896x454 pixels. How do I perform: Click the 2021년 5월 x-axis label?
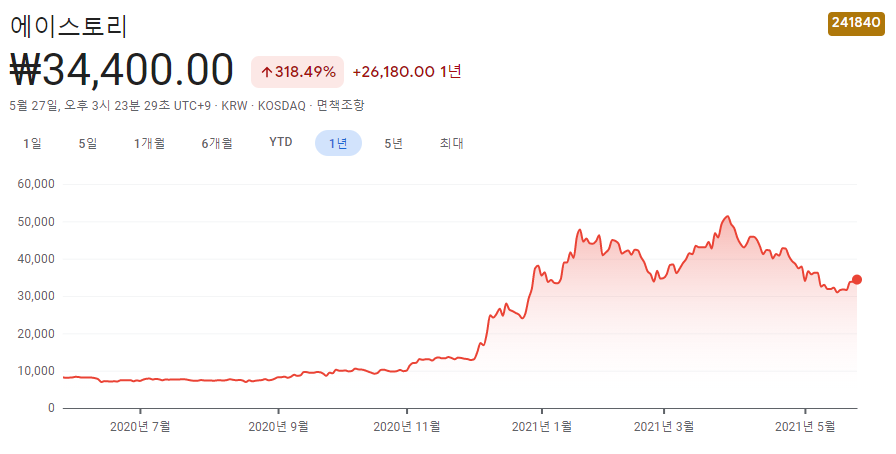(805, 427)
